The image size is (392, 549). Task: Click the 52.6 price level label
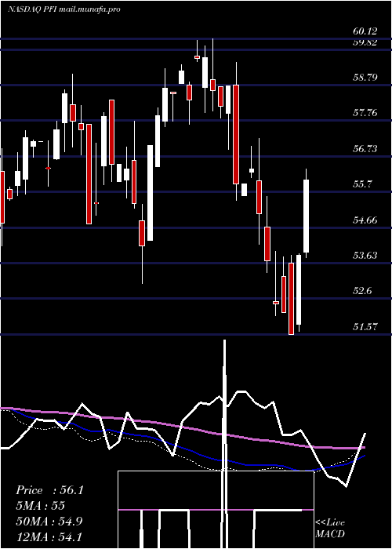(x=362, y=291)
